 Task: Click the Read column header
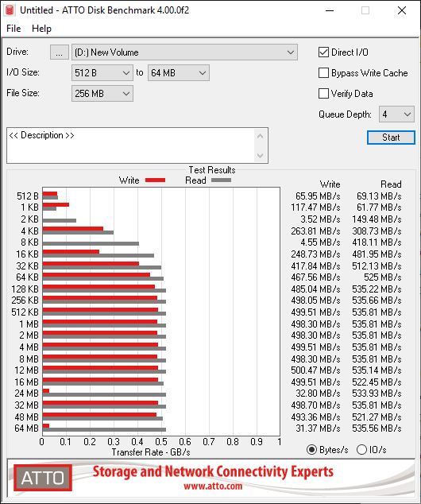tap(391, 184)
